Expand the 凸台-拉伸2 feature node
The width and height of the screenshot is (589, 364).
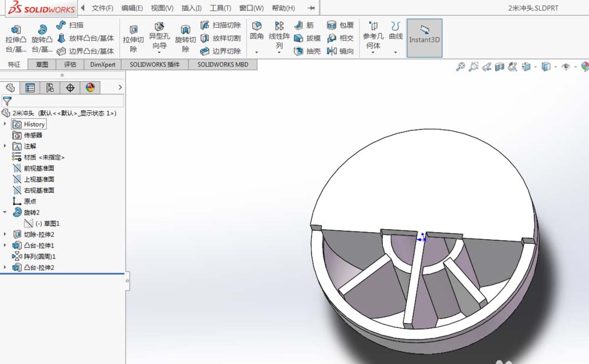(5, 267)
